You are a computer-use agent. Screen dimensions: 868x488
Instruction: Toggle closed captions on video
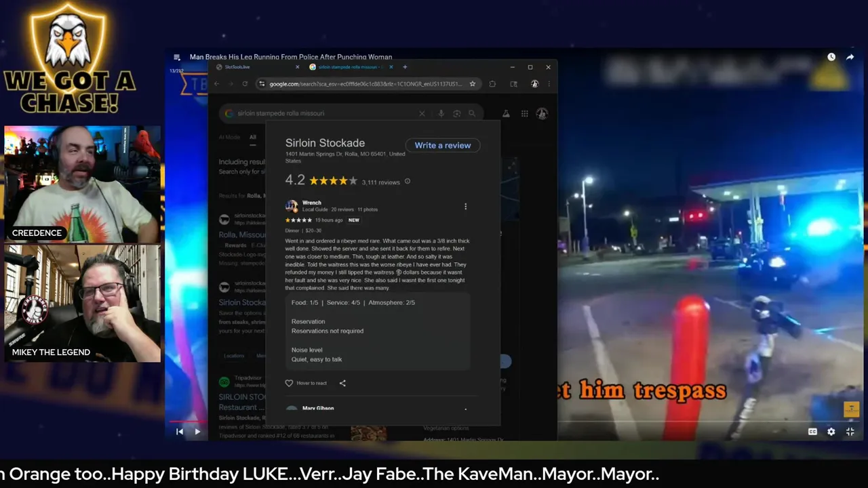[812, 432]
